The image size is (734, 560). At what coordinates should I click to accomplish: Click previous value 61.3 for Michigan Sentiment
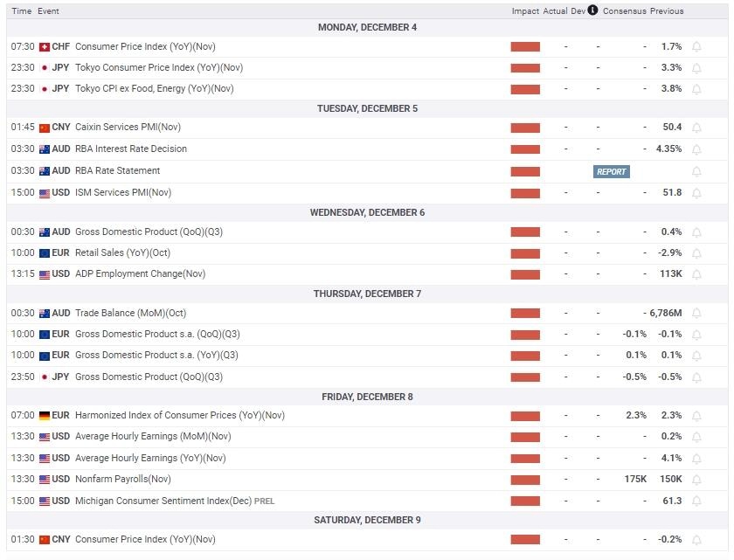tap(672, 501)
